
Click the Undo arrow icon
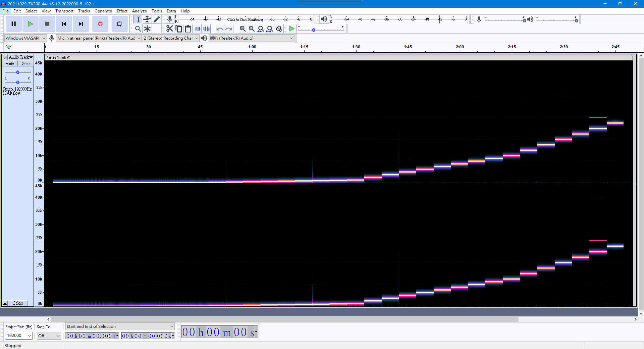(x=220, y=29)
